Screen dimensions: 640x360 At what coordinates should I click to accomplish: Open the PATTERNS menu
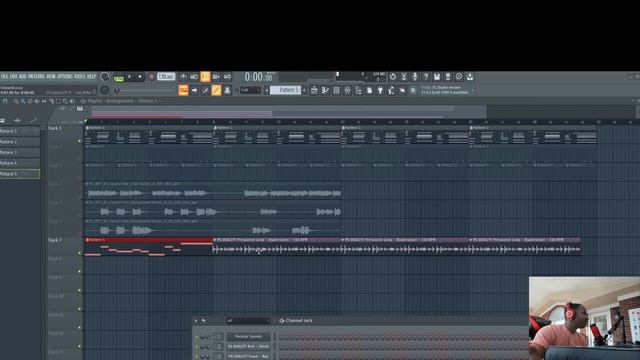(36, 76)
